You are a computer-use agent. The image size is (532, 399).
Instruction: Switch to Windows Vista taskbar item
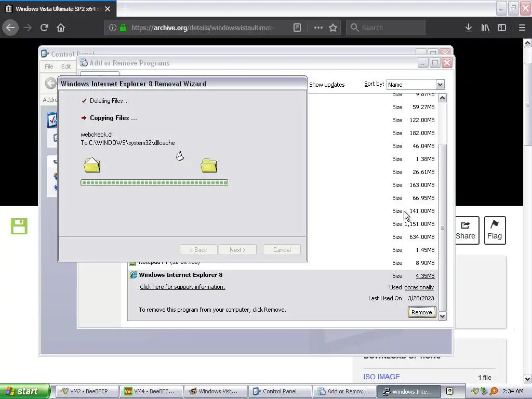click(x=216, y=391)
